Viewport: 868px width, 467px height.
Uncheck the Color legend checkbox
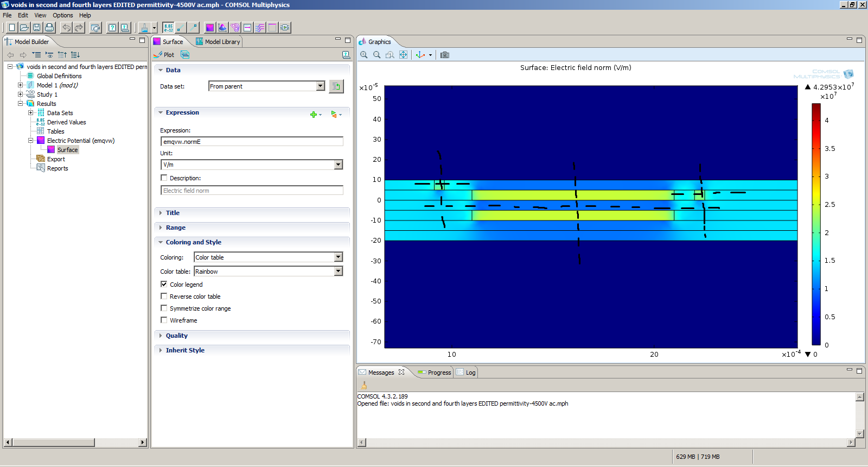[164, 284]
